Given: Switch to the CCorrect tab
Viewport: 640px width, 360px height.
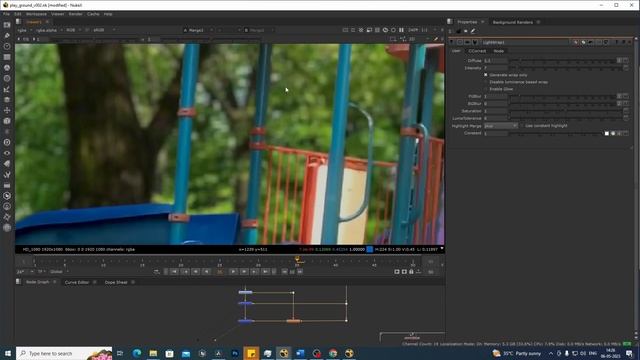Looking at the screenshot, I should [x=477, y=51].
